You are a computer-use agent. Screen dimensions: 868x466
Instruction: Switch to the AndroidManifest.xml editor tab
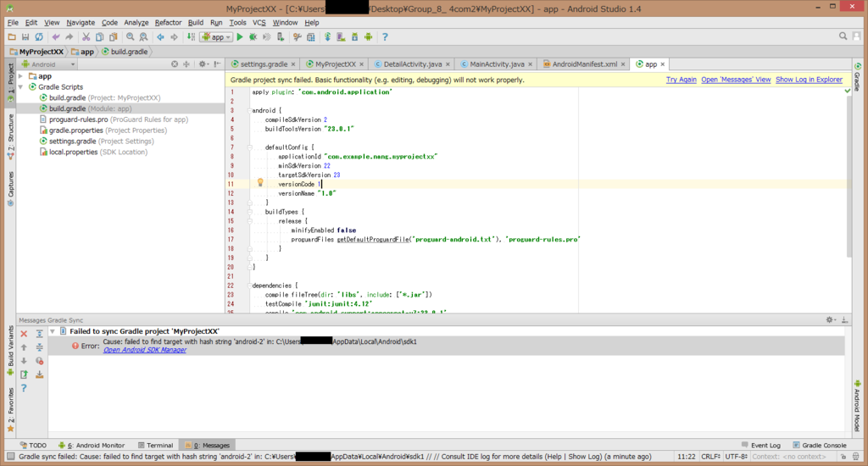tap(585, 64)
